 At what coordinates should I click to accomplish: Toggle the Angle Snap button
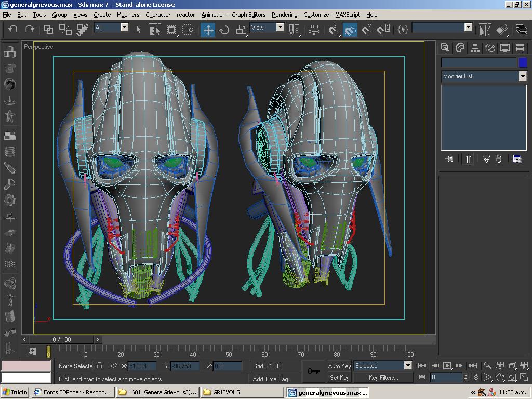coord(350,30)
